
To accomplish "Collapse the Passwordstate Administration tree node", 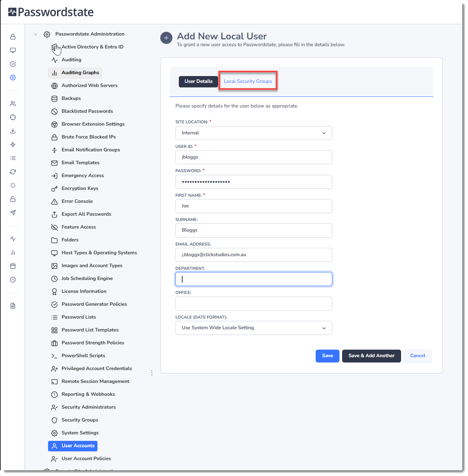I will [36, 34].
